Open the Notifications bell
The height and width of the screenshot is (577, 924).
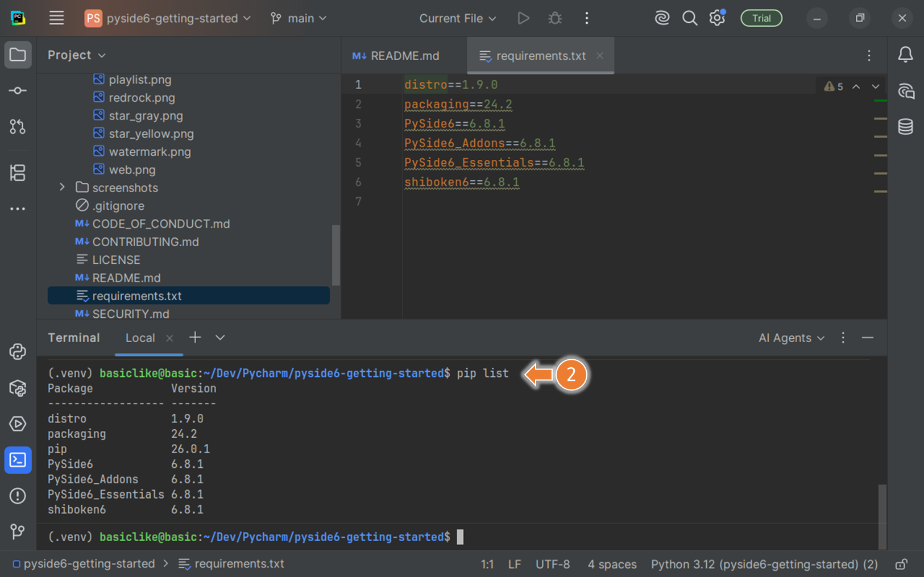(905, 55)
